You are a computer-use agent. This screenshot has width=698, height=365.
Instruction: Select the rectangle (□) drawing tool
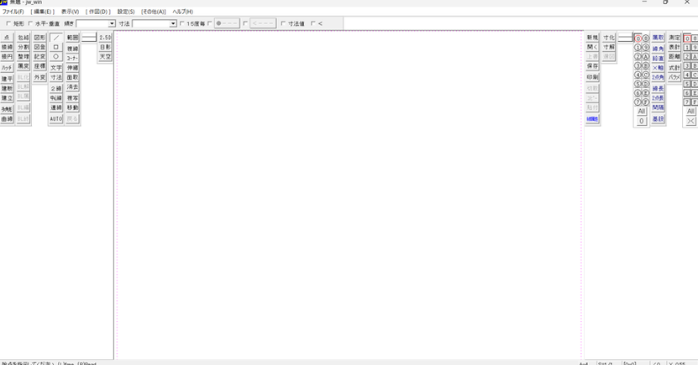56,47
